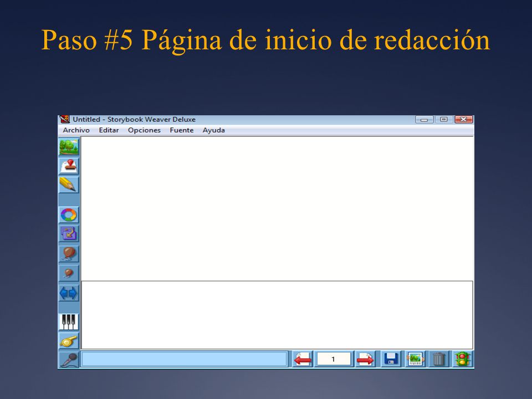
Task: Click the blue flip arrows icon
Action: tap(69, 293)
